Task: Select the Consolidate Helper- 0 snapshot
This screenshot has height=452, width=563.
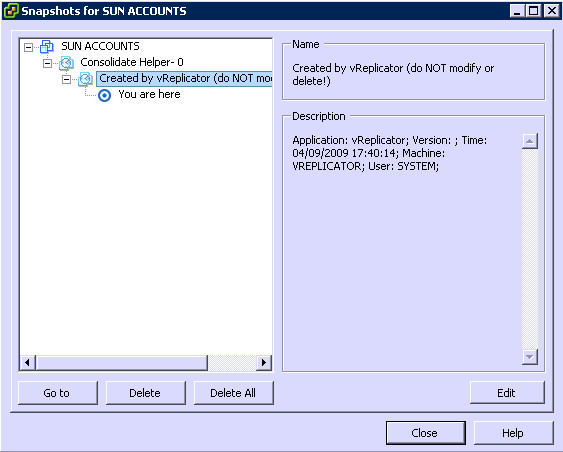Action: pyautogui.click(x=132, y=62)
